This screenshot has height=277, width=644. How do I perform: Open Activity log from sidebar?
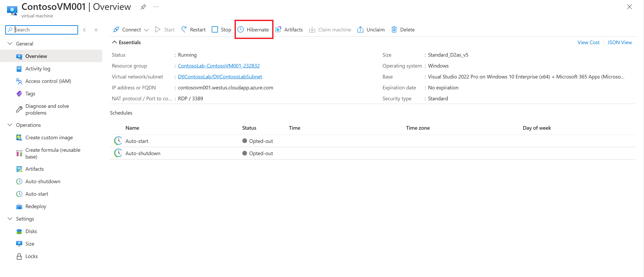(38, 69)
